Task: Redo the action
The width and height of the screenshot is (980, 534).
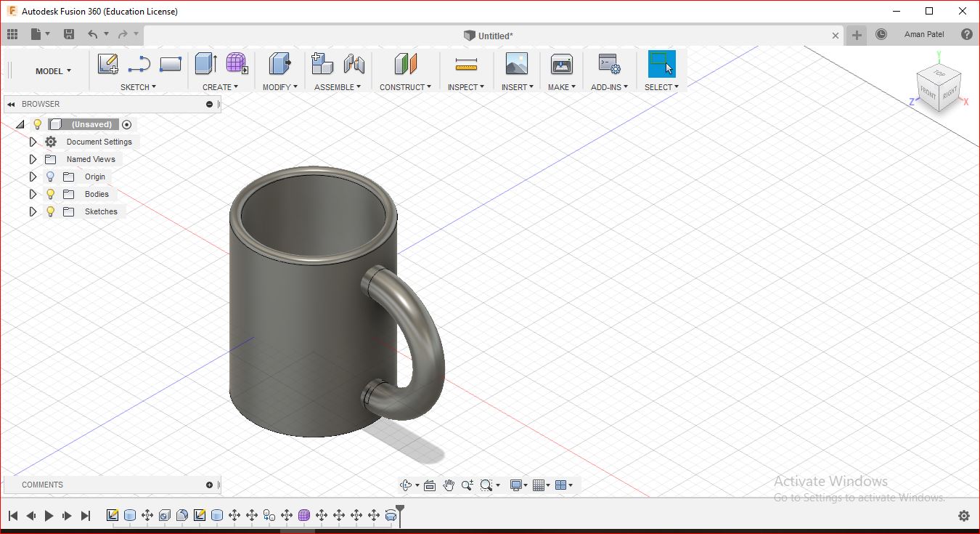Action: (123, 34)
